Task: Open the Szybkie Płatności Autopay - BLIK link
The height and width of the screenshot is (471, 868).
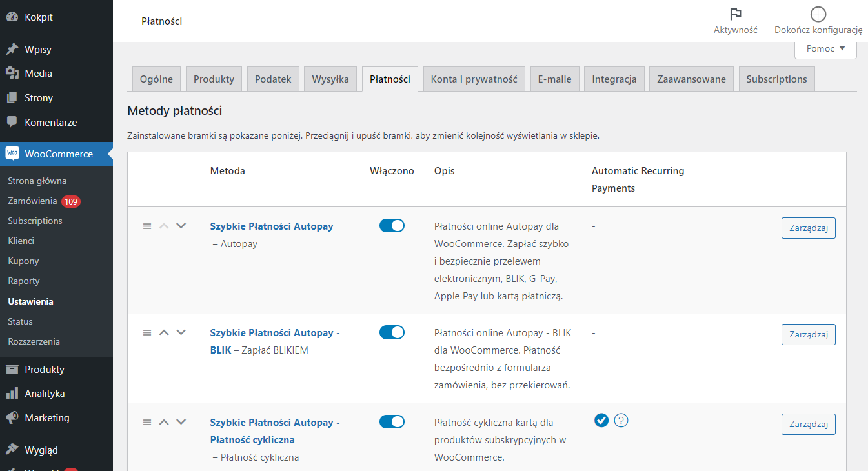Action: click(x=275, y=341)
